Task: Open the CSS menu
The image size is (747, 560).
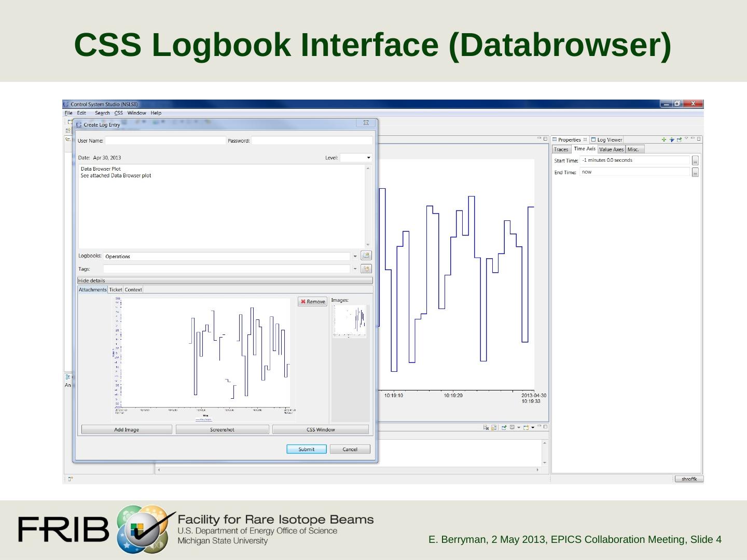Action: point(119,113)
